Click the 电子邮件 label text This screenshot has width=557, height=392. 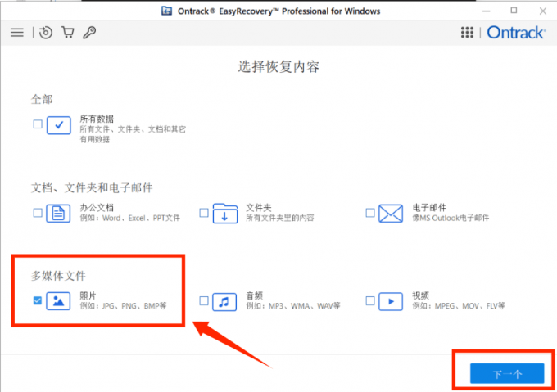429,208
